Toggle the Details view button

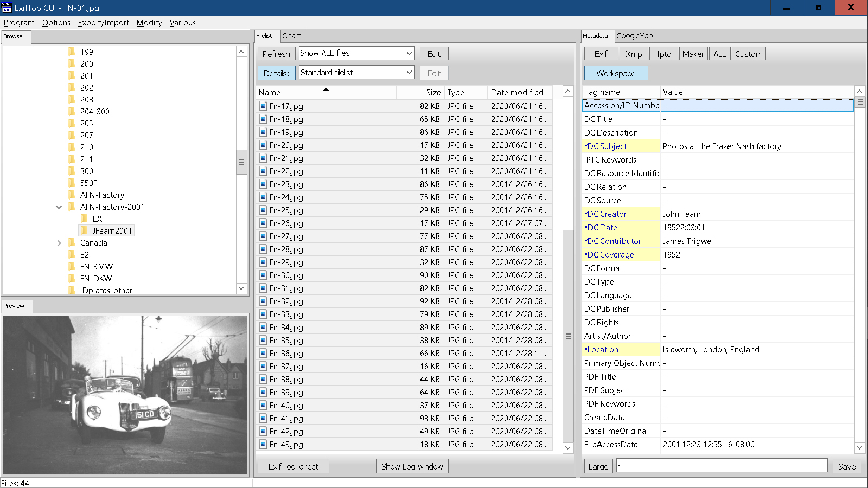click(276, 73)
